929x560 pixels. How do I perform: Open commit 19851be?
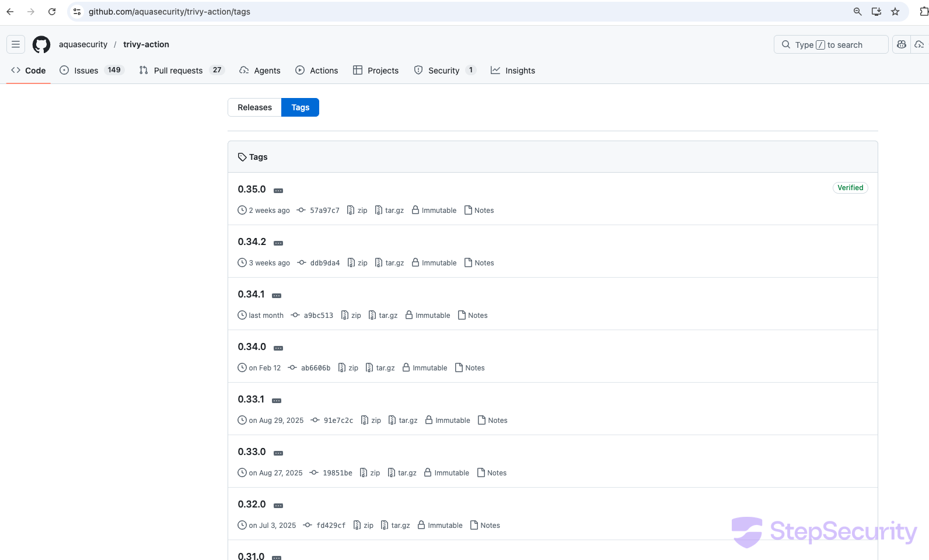[331, 473]
